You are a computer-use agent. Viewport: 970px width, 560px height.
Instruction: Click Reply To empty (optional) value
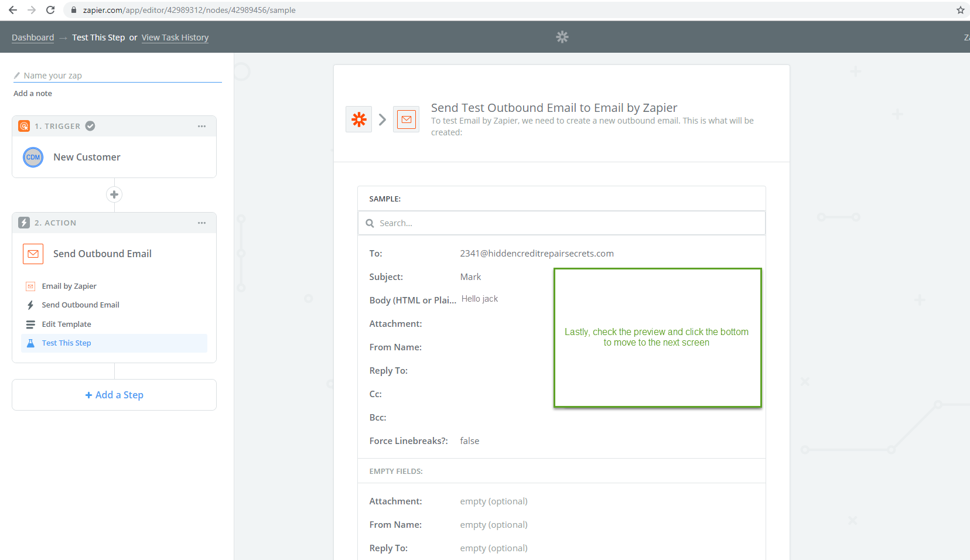494,548
